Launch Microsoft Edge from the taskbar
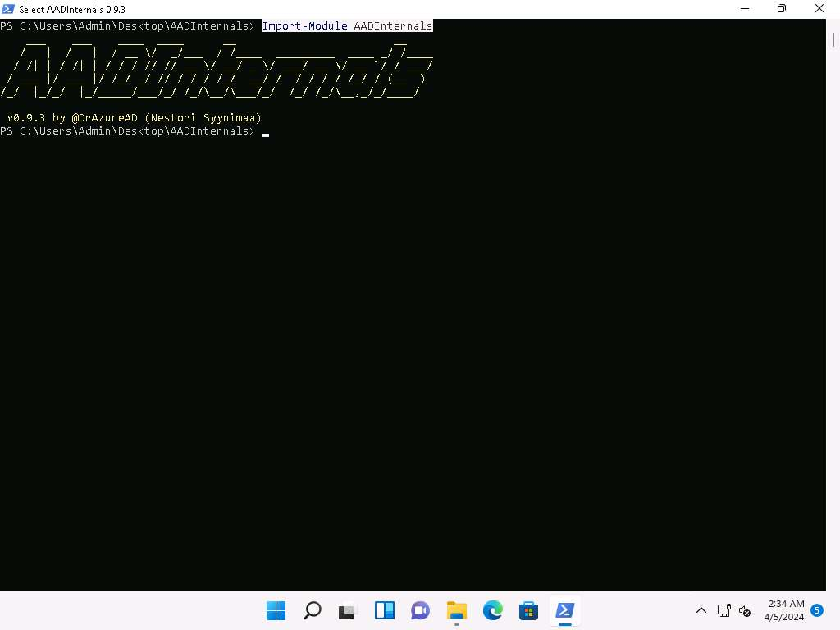Image resolution: width=840 pixels, height=630 pixels. pyautogui.click(x=493, y=610)
